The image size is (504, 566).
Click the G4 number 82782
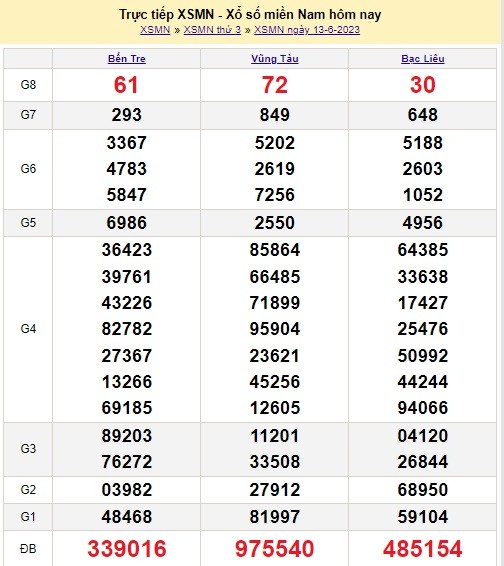126,329
